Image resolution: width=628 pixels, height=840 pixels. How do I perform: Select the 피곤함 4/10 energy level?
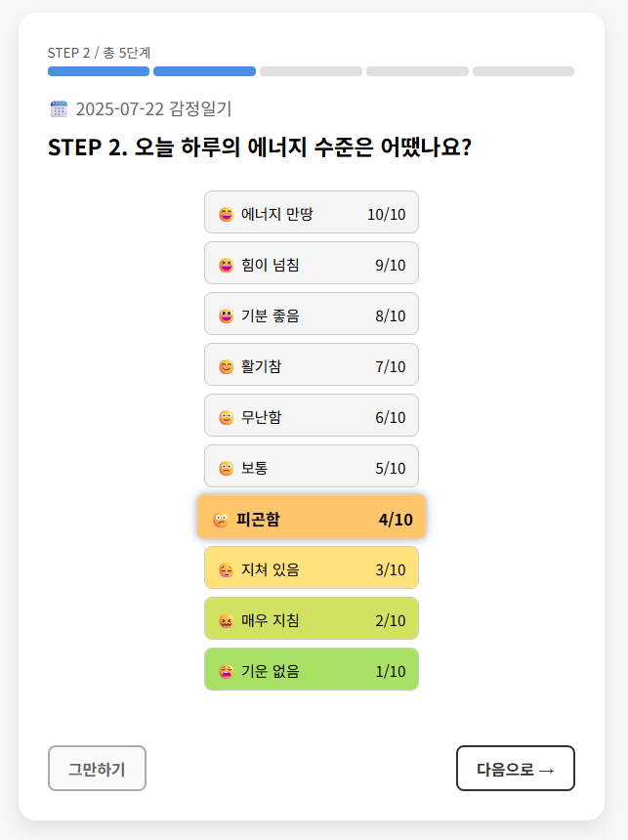(311, 519)
